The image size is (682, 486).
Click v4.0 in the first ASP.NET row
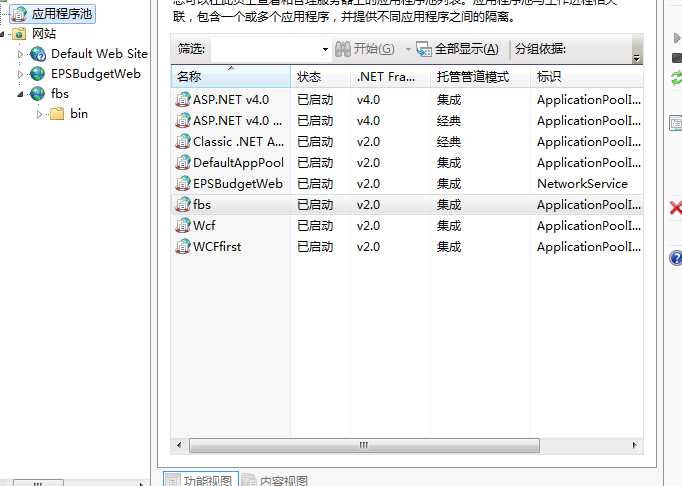pos(368,100)
